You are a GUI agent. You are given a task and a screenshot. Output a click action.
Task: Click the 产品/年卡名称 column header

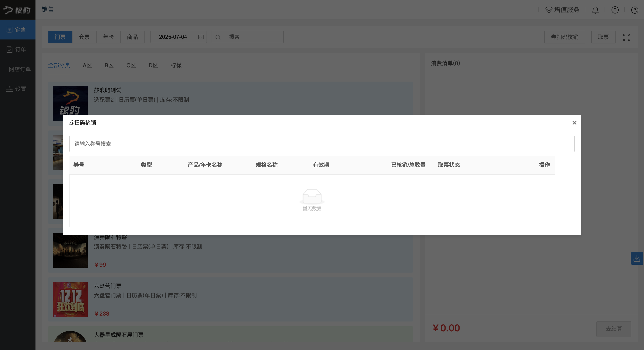coord(205,165)
